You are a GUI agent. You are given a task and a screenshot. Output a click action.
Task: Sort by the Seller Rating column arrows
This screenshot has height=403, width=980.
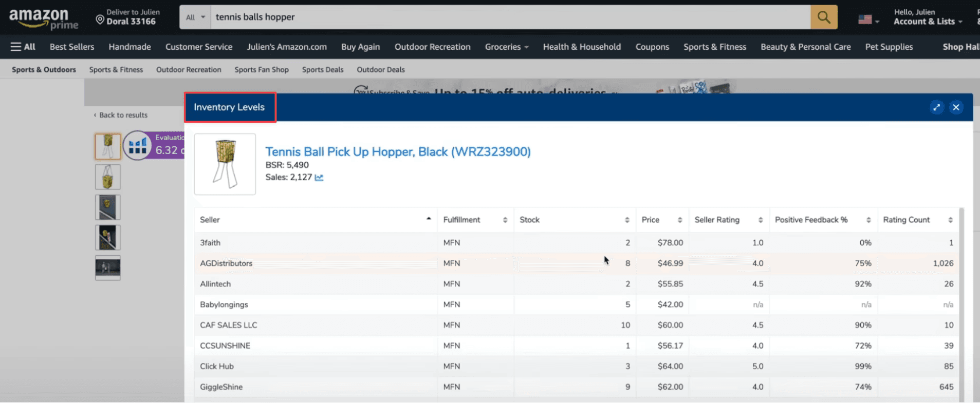coord(761,220)
